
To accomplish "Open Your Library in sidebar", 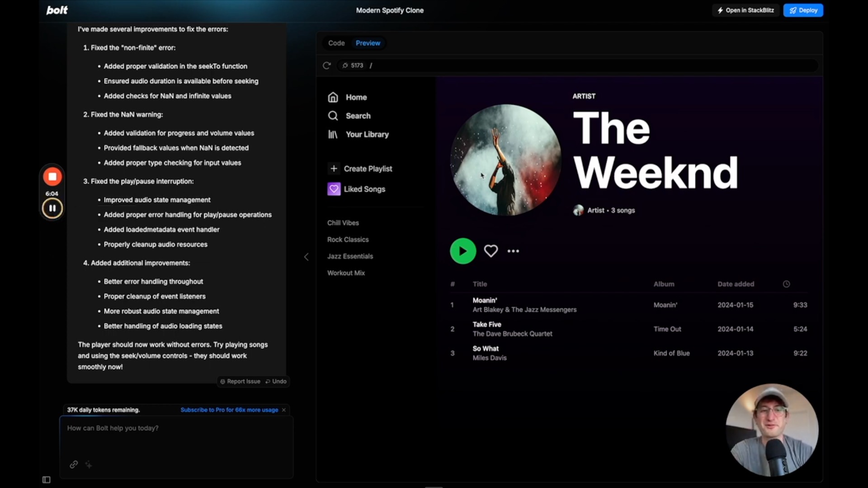I will click(x=367, y=134).
